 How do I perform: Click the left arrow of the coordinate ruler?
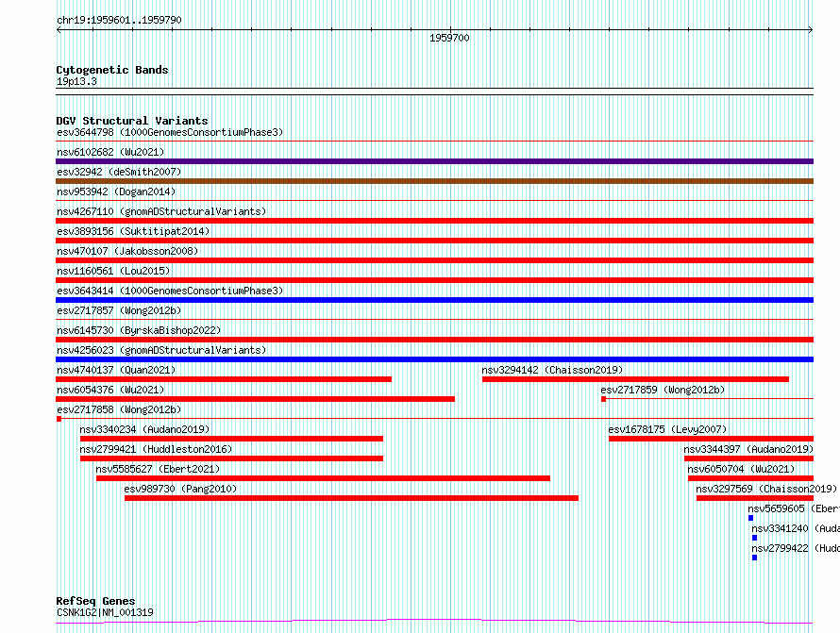point(59,30)
